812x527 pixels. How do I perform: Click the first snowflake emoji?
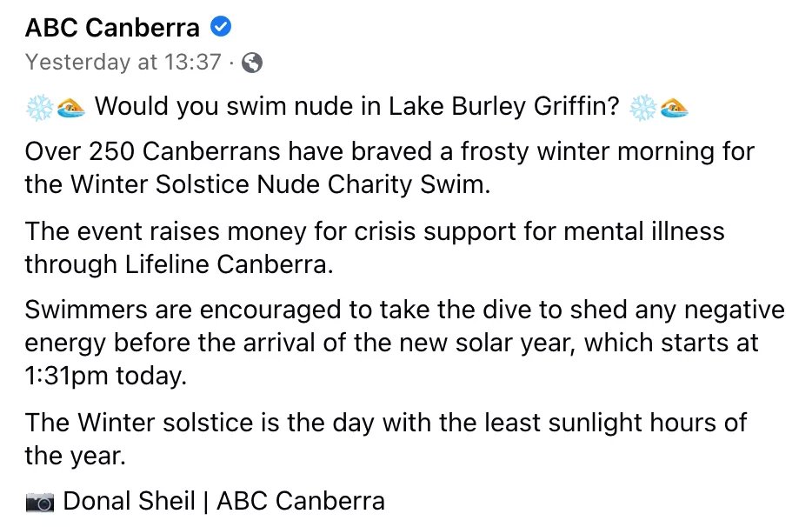pos(40,108)
